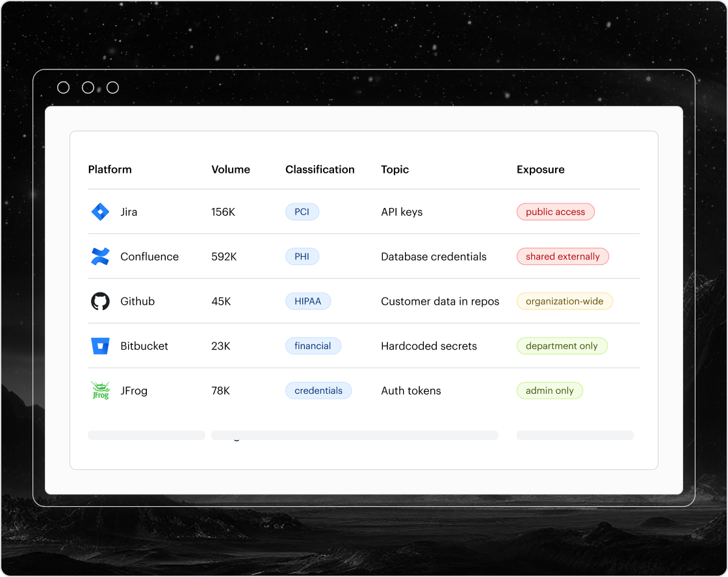Select the PHI classification tag
Image resolution: width=728 pixels, height=577 pixels.
click(x=302, y=257)
